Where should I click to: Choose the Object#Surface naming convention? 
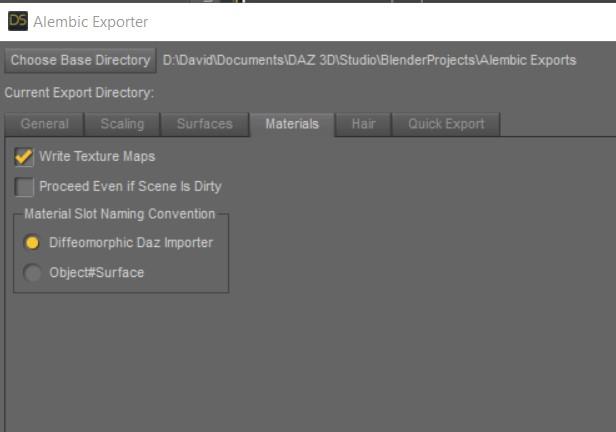tap(32, 273)
